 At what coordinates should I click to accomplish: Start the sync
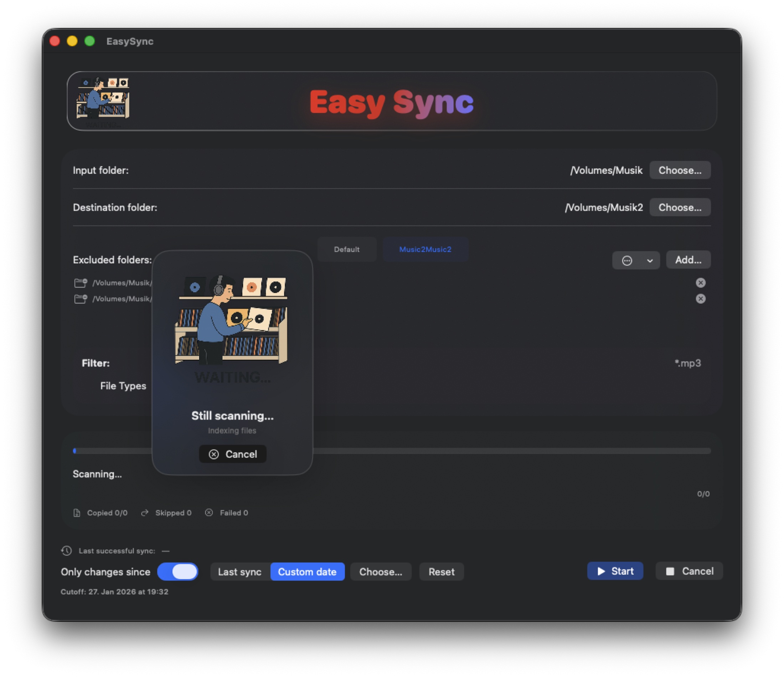615,571
